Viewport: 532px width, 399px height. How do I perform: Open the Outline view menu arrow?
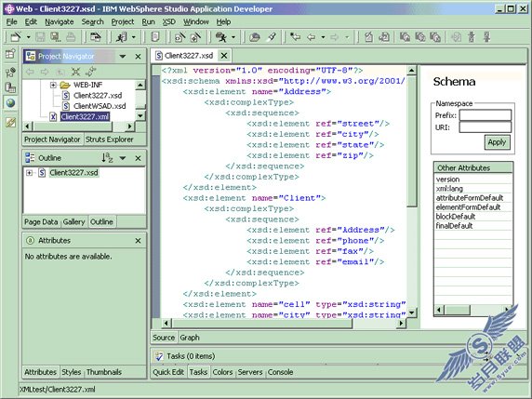click(123, 158)
